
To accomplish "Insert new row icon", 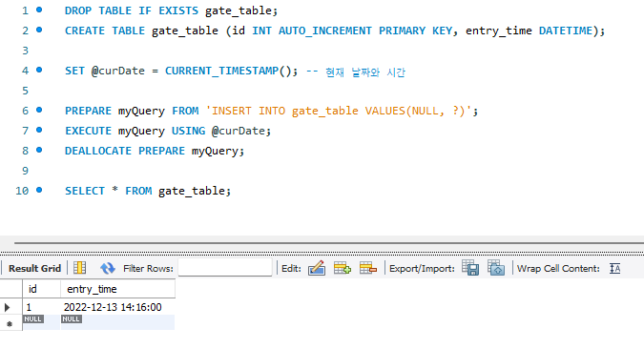I will pyautogui.click(x=343, y=268).
